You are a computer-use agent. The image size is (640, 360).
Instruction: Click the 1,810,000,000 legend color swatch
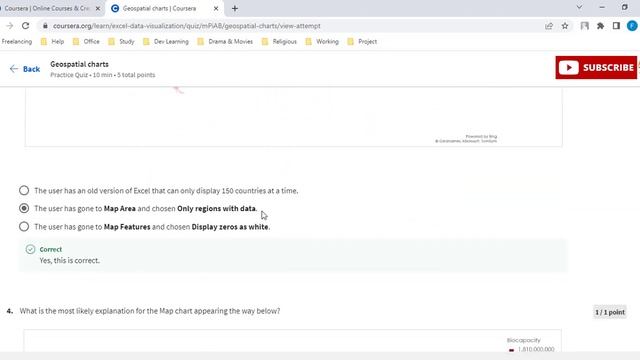pyautogui.click(x=511, y=350)
